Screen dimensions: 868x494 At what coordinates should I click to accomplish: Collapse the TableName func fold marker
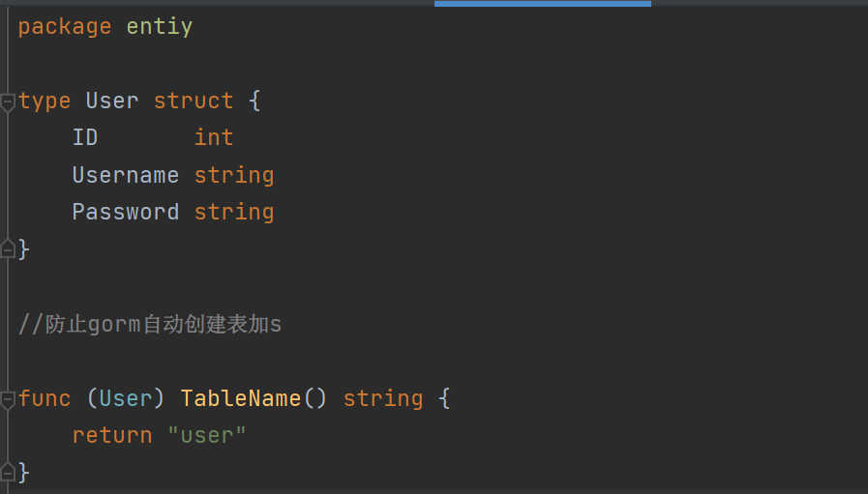pos(7,400)
